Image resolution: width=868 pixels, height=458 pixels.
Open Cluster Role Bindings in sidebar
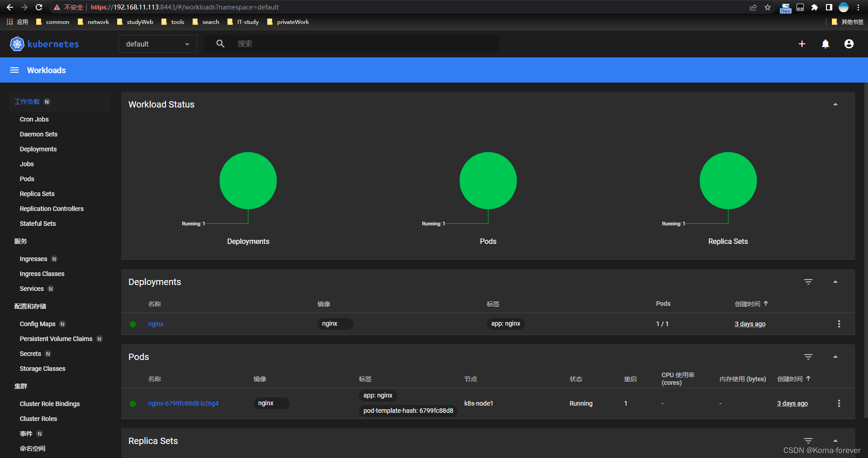50,404
